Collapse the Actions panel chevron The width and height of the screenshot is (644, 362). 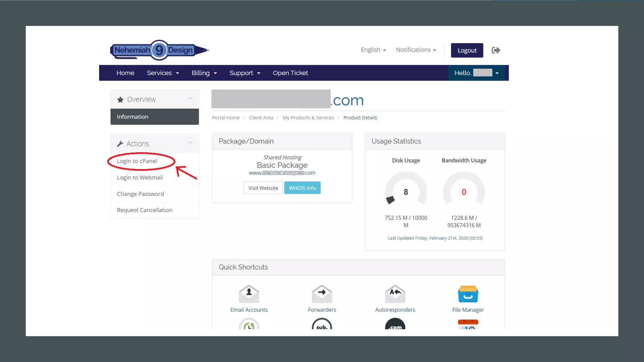point(190,143)
